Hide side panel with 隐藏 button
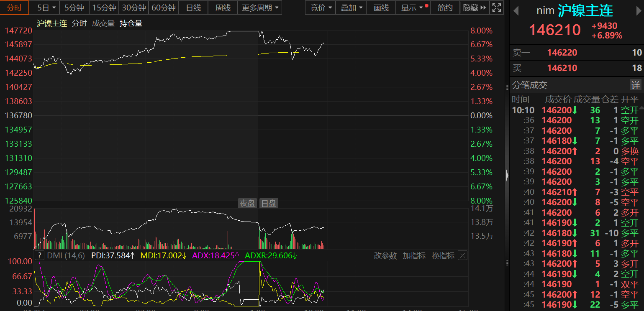644x311 pixels. [474, 8]
